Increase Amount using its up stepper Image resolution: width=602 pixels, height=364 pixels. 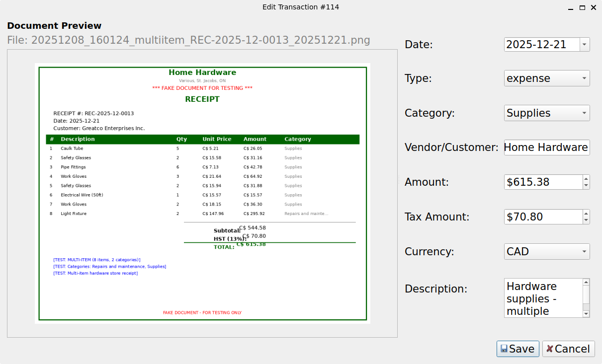[x=586, y=179]
